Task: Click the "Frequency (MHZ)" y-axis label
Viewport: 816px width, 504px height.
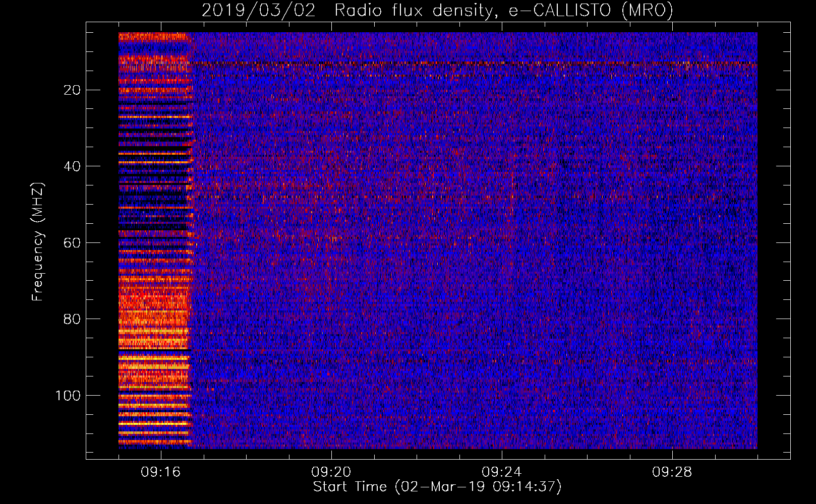Action: (38, 241)
